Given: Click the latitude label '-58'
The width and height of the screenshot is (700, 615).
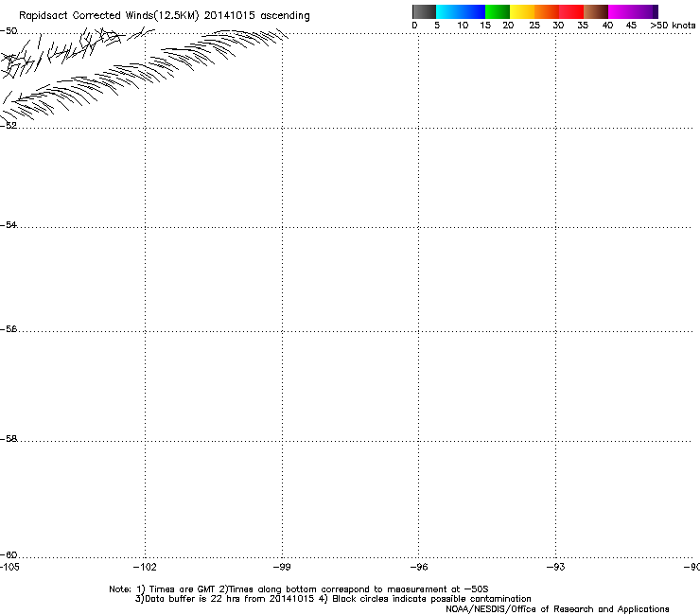Looking at the screenshot, I should (x=9, y=439).
